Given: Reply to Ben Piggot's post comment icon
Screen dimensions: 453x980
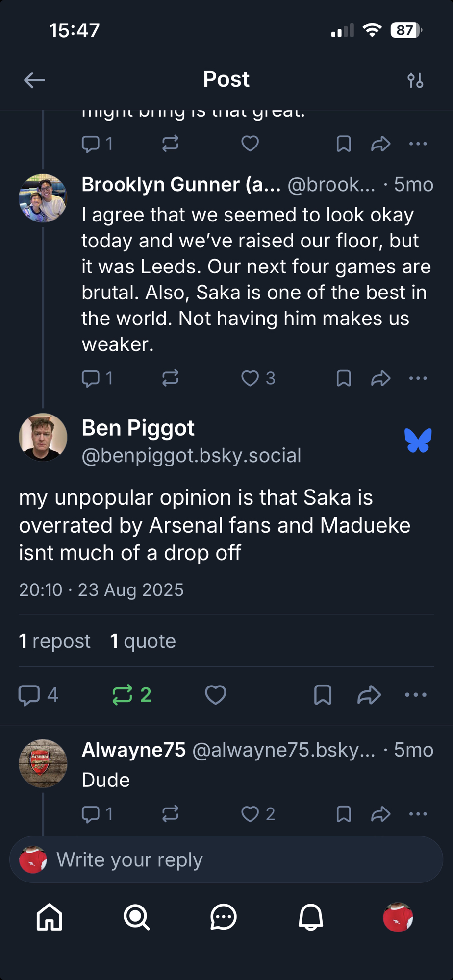Looking at the screenshot, I should 29,695.
